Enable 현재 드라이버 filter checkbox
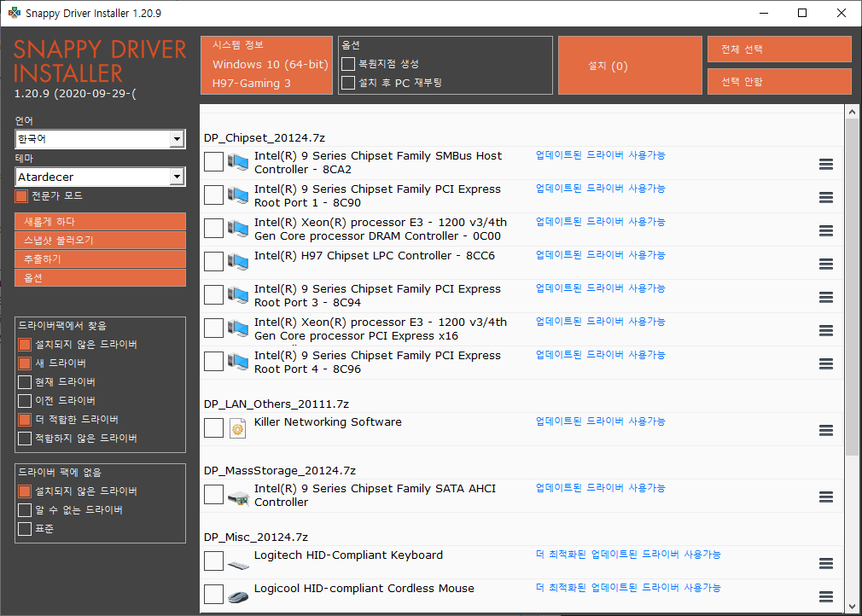Screen dimensions: 862x616 25,382
